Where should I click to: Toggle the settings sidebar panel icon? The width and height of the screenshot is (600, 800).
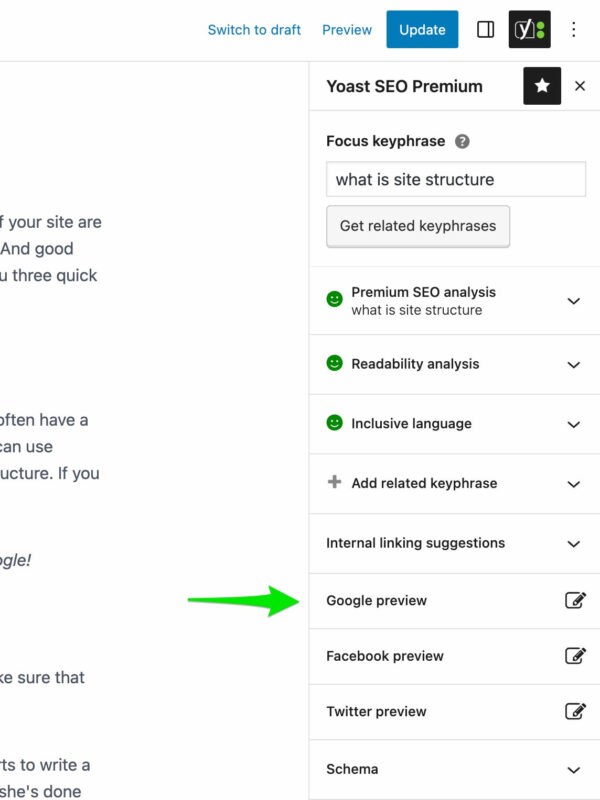[x=485, y=29]
